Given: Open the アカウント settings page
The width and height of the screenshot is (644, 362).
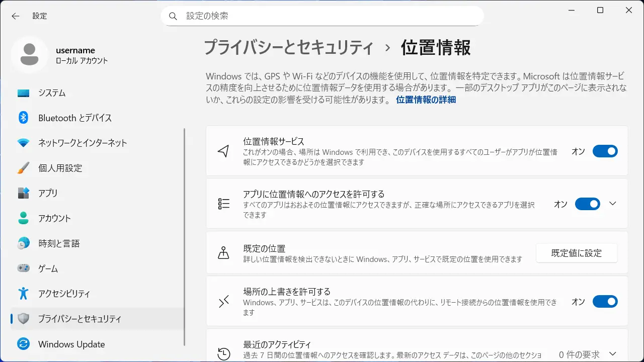Looking at the screenshot, I should click(54, 218).
